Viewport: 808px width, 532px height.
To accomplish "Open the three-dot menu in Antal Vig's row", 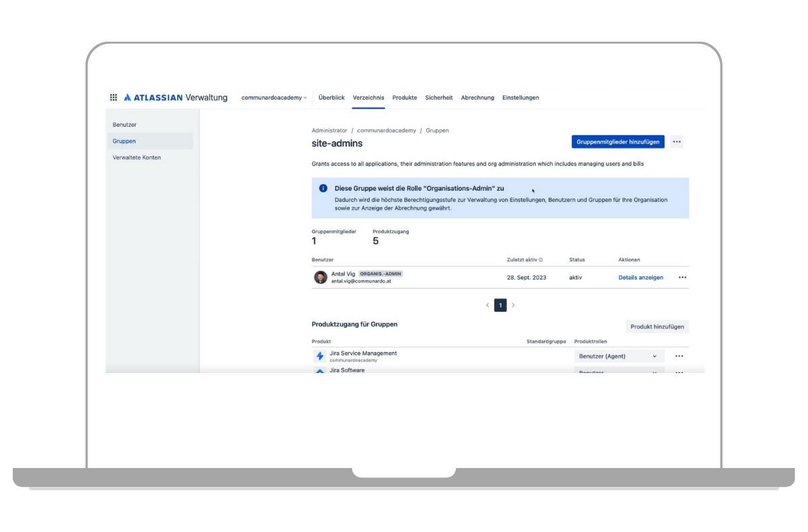I will (682, 277).
